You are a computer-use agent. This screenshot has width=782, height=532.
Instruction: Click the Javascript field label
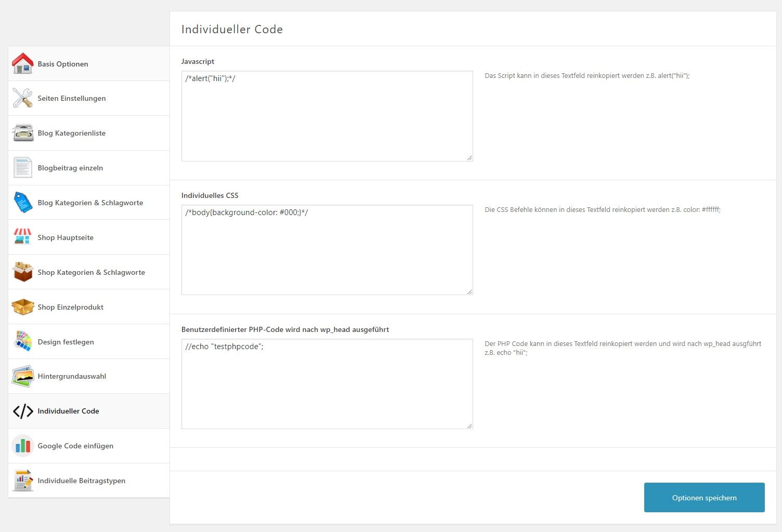tap(198, 61)
